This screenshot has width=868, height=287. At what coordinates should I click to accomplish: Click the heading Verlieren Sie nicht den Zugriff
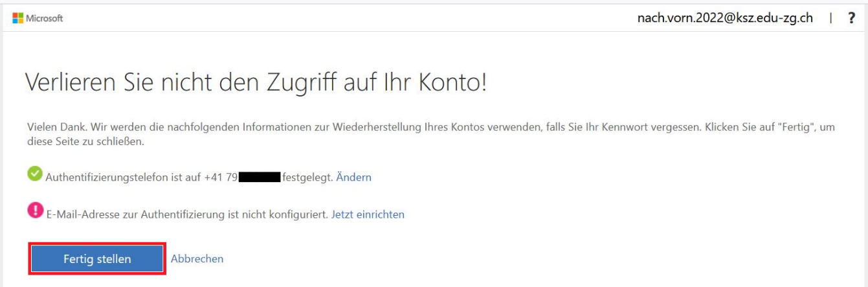255,82
